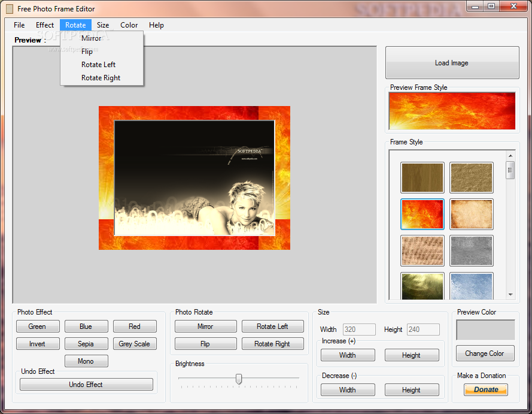The height and width of the screenshot is (414, 532).
Task: Apply the Sepia photo effect
Action: pyautogui.click(x=86, y=344)
